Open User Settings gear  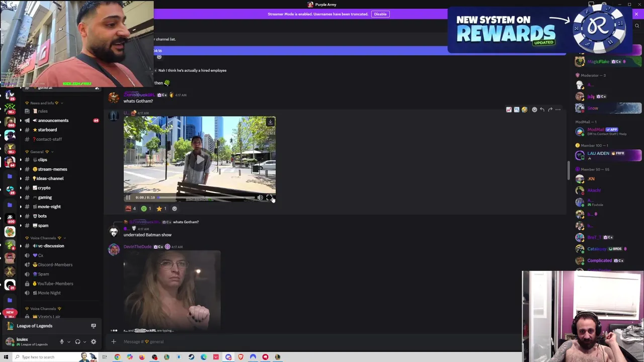[x=94, y=342]
